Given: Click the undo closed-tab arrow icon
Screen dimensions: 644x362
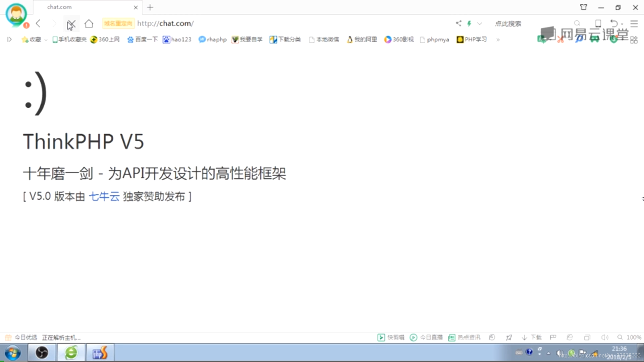Looking at the screenshot, I should [x=613, y=23].
